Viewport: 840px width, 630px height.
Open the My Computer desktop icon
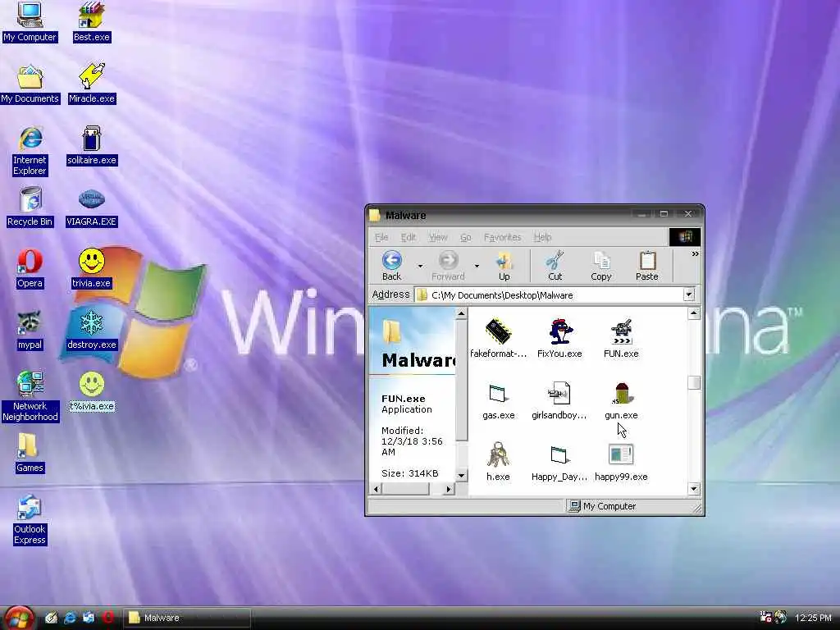click(30, 22)
